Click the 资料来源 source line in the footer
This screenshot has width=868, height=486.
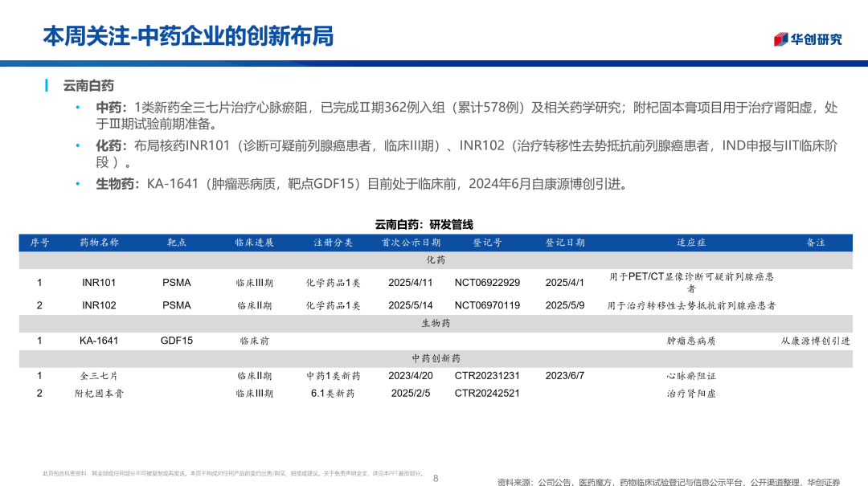click(x=669, y=482)
